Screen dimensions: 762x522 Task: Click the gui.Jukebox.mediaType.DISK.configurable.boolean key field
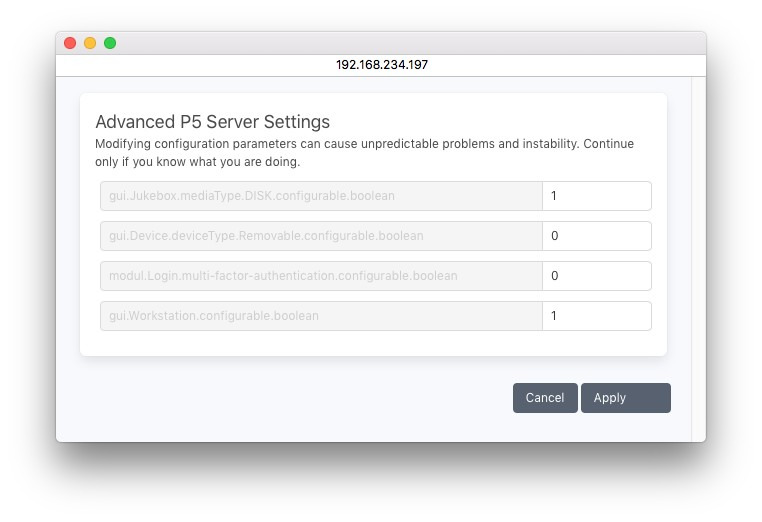coord(321,196)
